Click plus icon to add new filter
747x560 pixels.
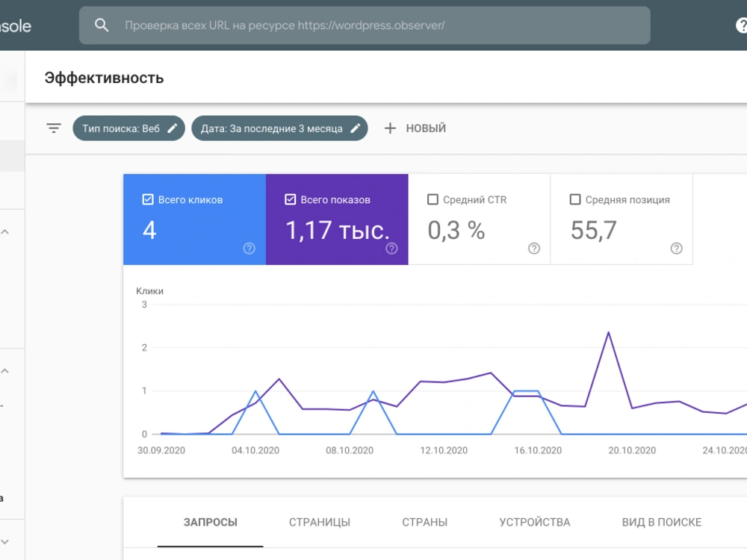pos(390,128)
